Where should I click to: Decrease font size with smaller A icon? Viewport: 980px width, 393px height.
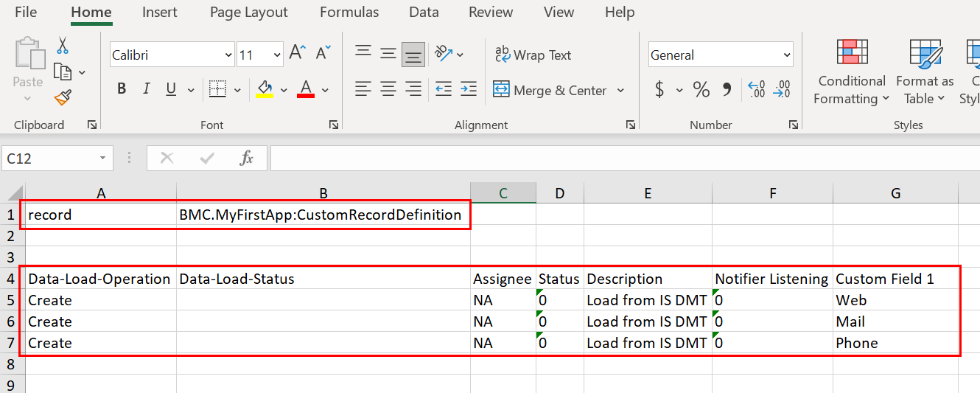coord(323,53)
